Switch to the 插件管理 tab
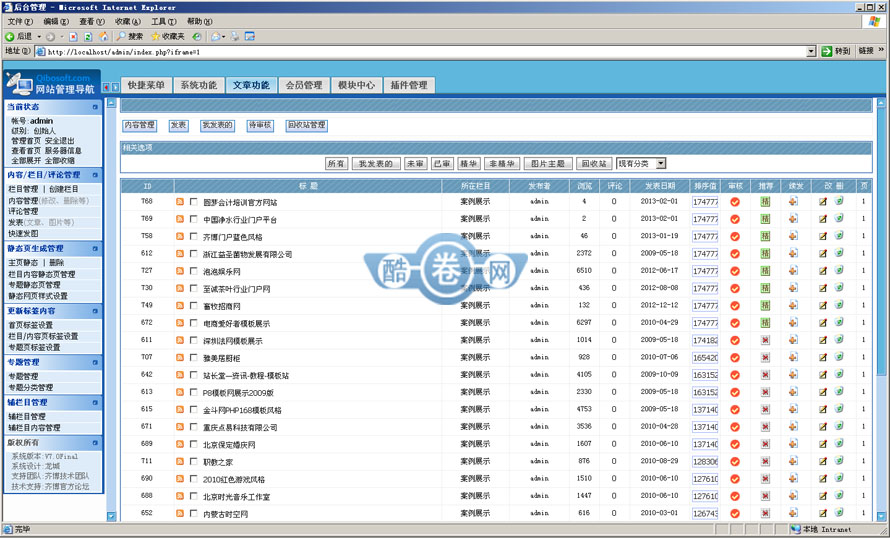Viewport: 890px width, 538px height. [x=409, y=85]
